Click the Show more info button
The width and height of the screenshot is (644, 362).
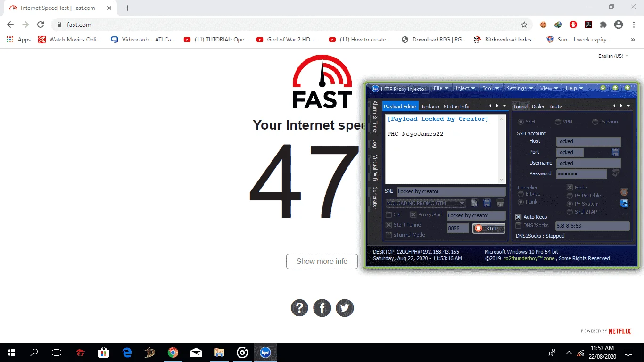(322, 261)
